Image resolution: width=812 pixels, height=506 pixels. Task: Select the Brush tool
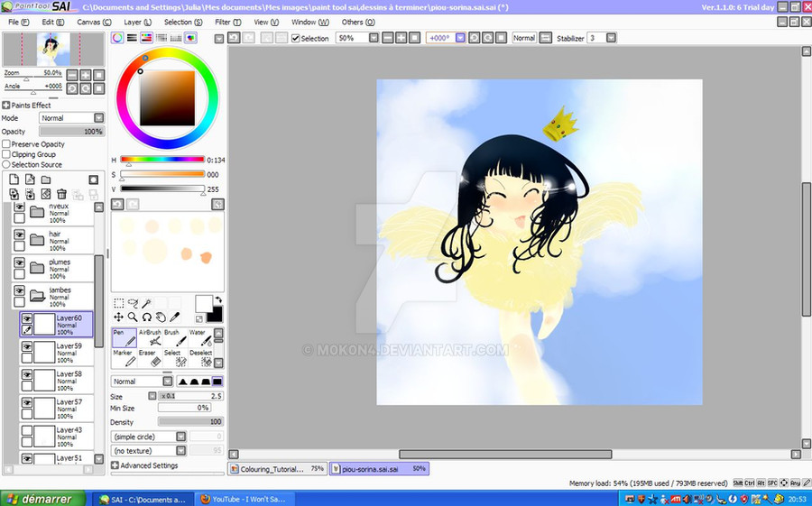175,337
